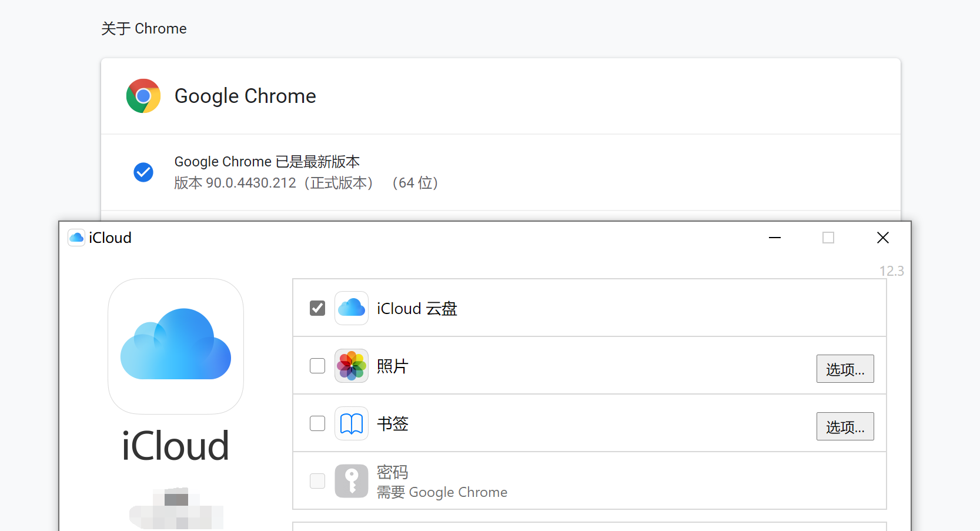The image size is (980, 531).
Task: Uncheck the iCloud 云盘 checkbox
Action: click(317, 308)
